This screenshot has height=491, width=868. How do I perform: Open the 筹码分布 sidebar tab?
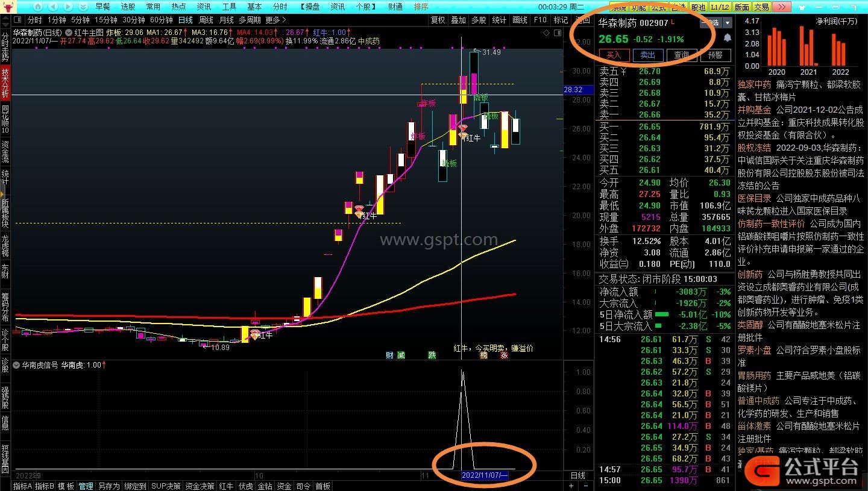(x=5, y=307)
